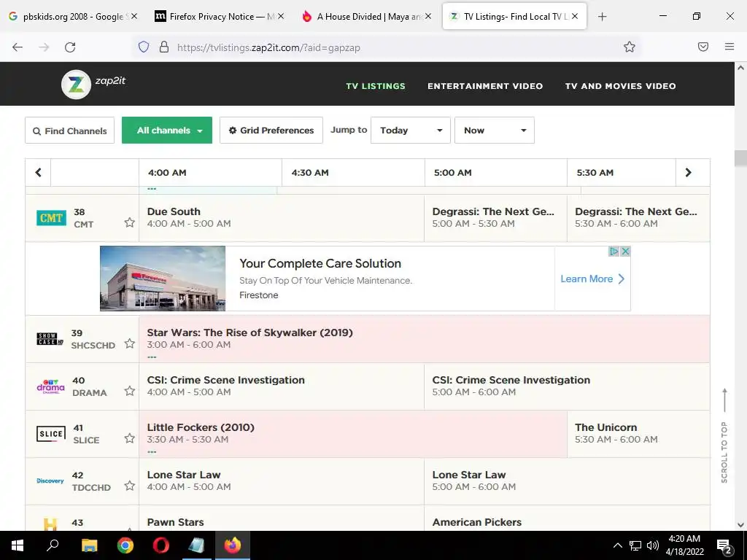Click the Slice channel logo
Viewport: 747px width, 560px height.
tap(51, 434)
